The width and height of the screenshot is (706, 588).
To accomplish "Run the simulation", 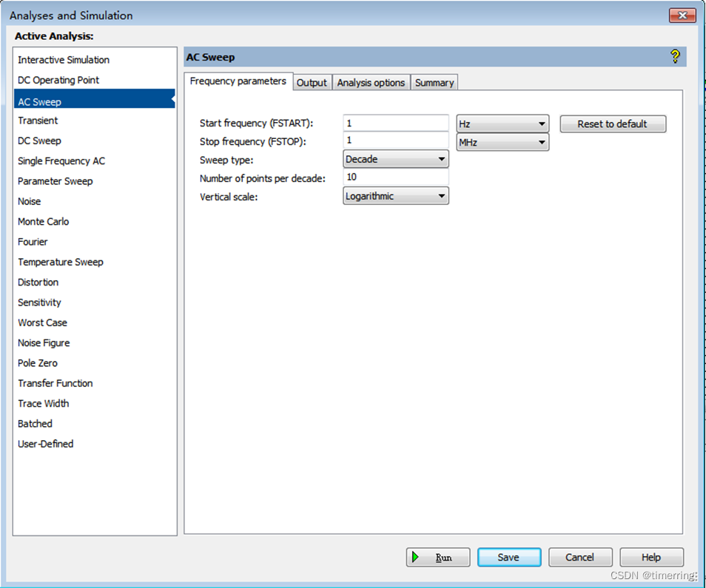I will pos(438,558).
